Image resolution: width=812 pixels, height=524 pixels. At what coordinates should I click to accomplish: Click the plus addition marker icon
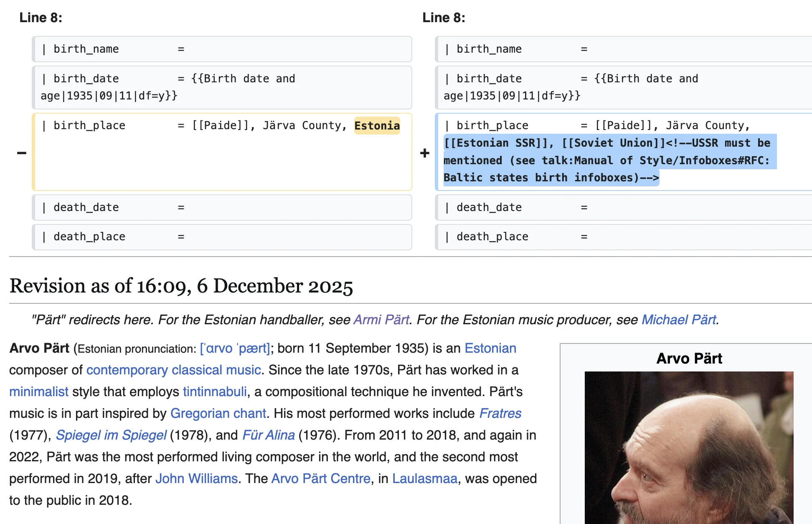click(425, 153)
